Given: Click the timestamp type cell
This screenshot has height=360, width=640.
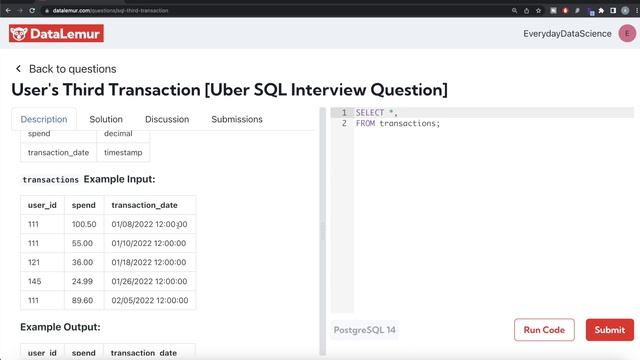Looking at the screenshot, I should (x=123, y=152).
